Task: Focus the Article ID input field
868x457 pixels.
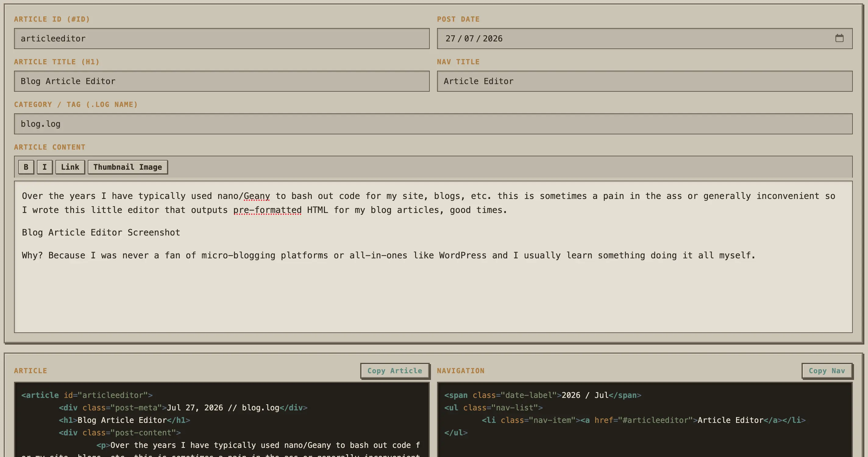Action: point(222,38)
